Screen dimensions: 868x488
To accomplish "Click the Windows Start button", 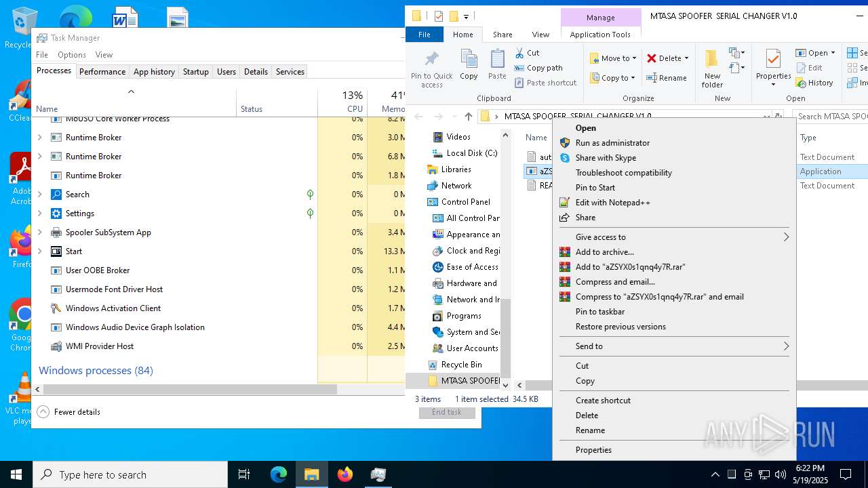I will [16, 474].
